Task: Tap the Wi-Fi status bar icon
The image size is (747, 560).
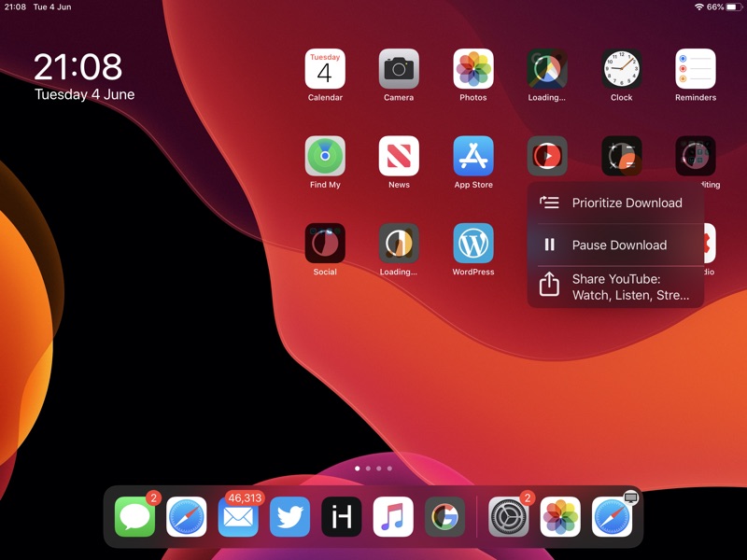Action: pos(698,7)
